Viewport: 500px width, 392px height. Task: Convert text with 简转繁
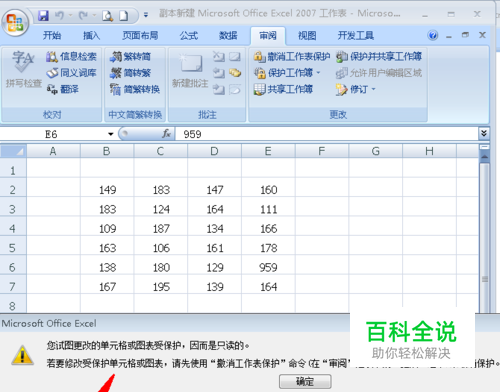tap(130, 73)
